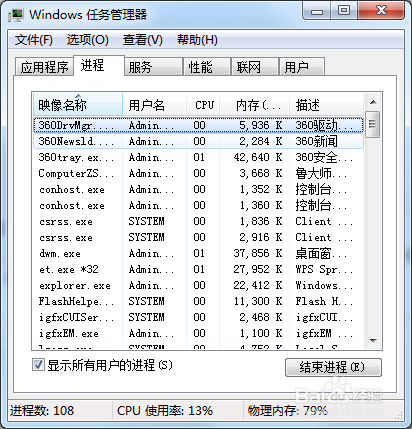The image size is (412, 429).
Task: Switch to the 应用程序 tab
Action: (44, 67)
